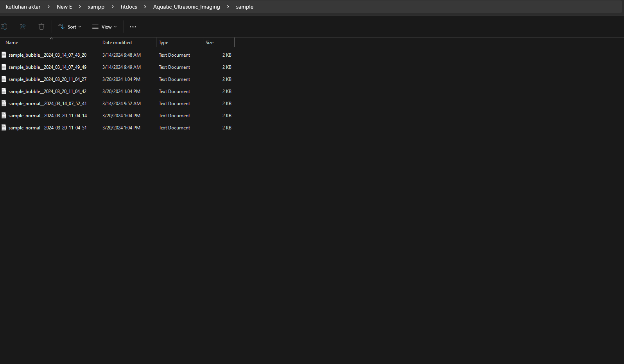Sort by the Type column header
Viewport: 624px width, 364px height.
[179, 42]
